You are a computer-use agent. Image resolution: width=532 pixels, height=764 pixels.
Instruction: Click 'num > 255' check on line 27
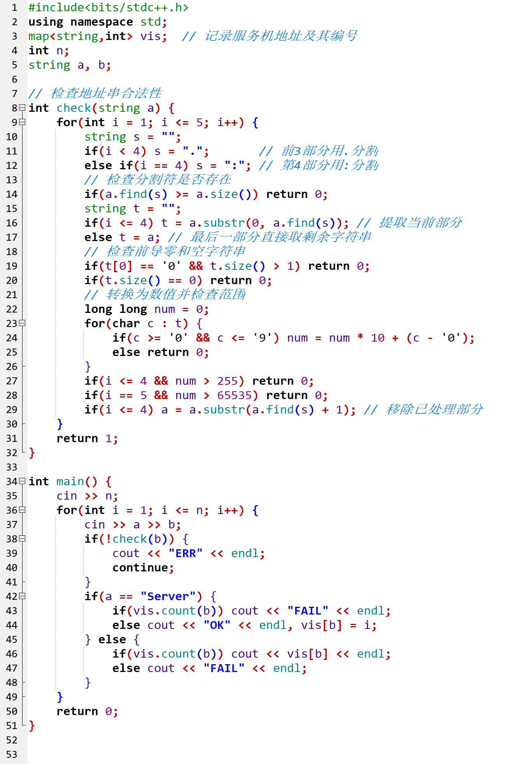click(x=206, y=381)
